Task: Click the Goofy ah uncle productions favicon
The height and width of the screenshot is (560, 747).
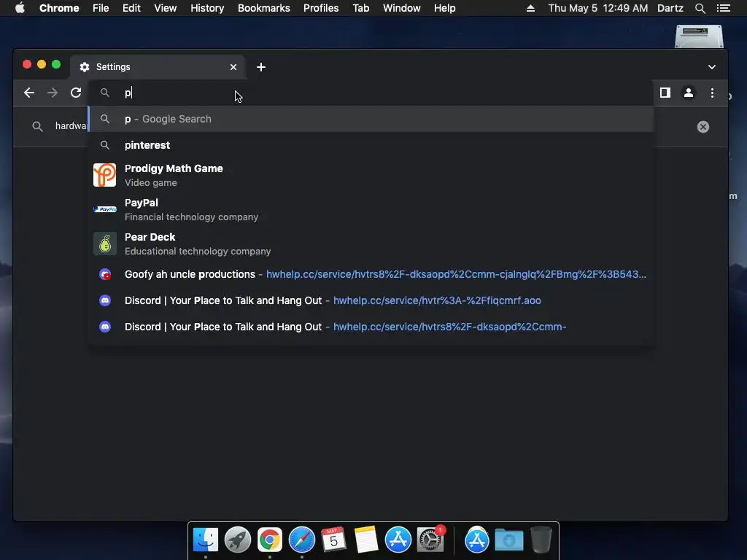Action: [x=105, y=274]
